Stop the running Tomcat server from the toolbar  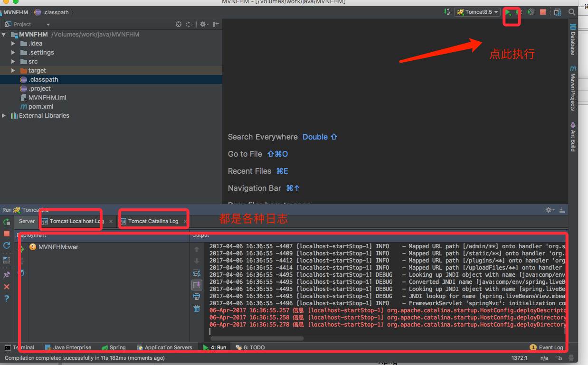(x=543, y=12)
